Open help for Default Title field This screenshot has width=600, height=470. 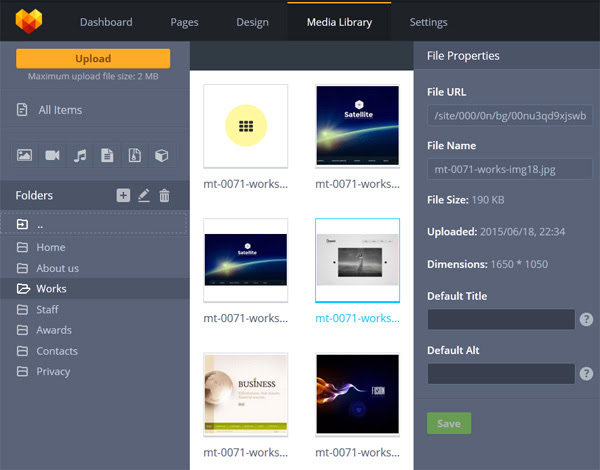point(586,320)
